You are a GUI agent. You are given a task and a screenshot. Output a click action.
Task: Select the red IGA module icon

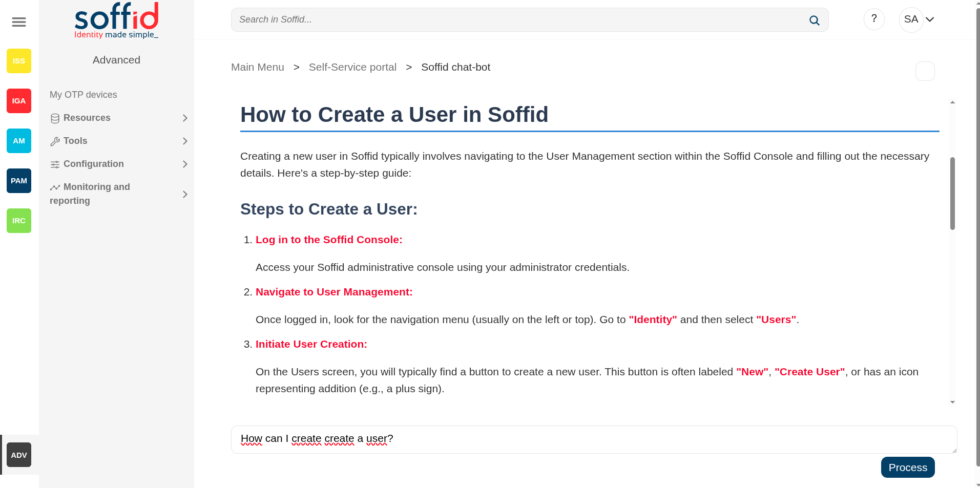tap(19, 101)
